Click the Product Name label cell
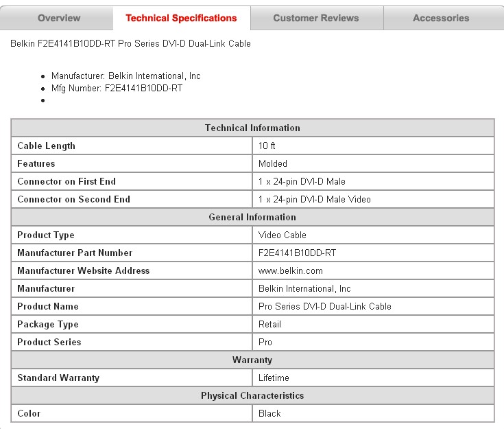504x429 pixels. (132, 306)
